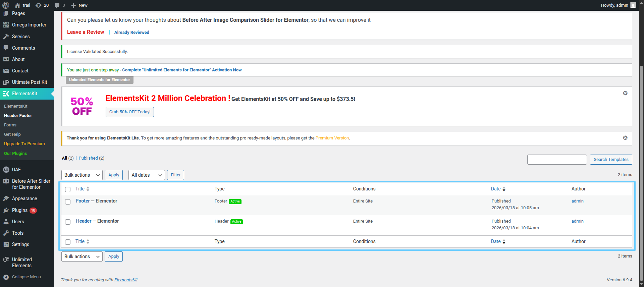Click the WordPress logo icon
Screen dimensions: 644x287
(6, 5)
